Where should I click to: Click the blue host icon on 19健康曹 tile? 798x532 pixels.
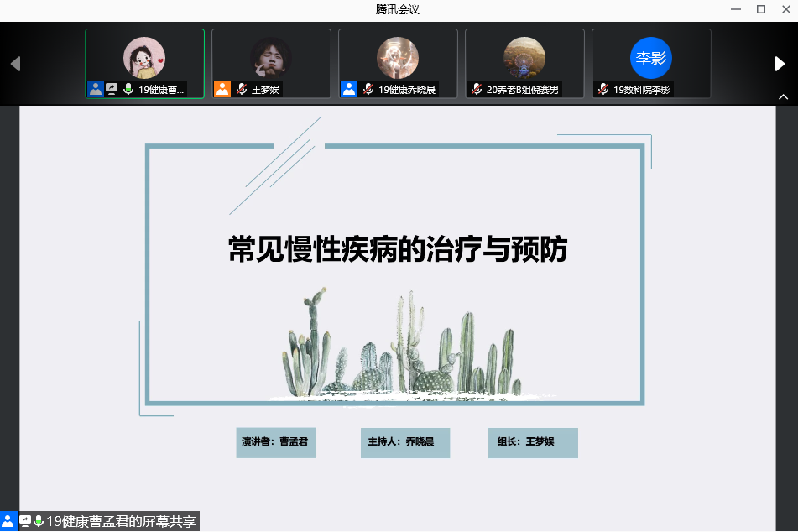[x=95, y=89]
